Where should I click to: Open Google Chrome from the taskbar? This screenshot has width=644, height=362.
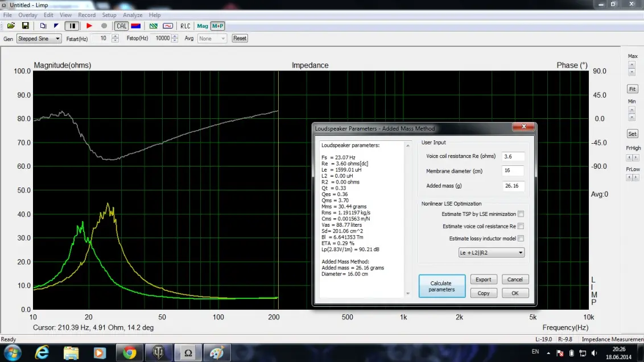(x=129, y=353)
